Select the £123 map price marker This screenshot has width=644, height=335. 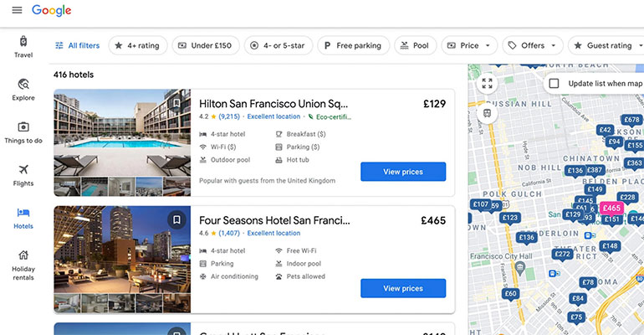510,218
